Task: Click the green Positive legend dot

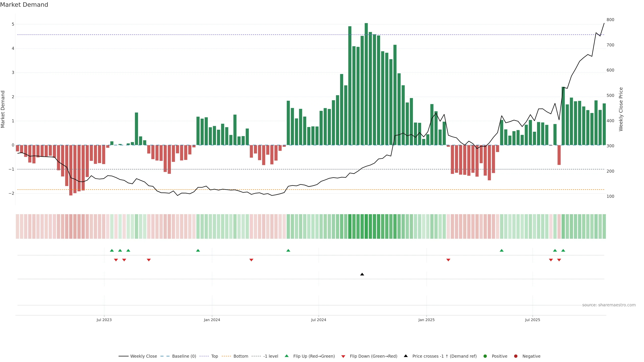Action: pos(485,356)
